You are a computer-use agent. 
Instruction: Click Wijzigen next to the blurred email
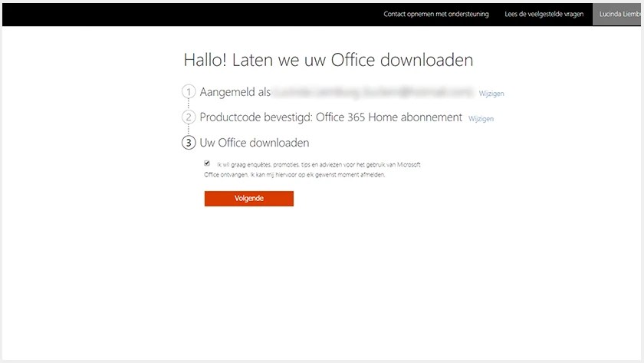pyautogui.click(x=491, y=94)
